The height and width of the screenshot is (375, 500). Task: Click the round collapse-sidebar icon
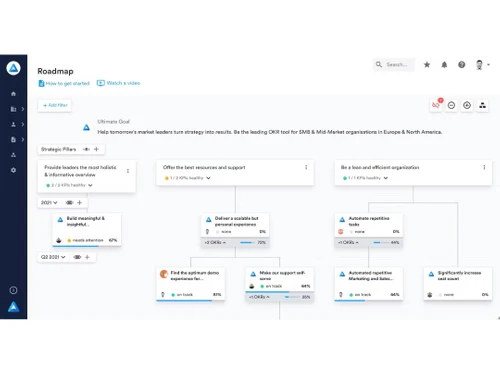click(x=13, y=290)
